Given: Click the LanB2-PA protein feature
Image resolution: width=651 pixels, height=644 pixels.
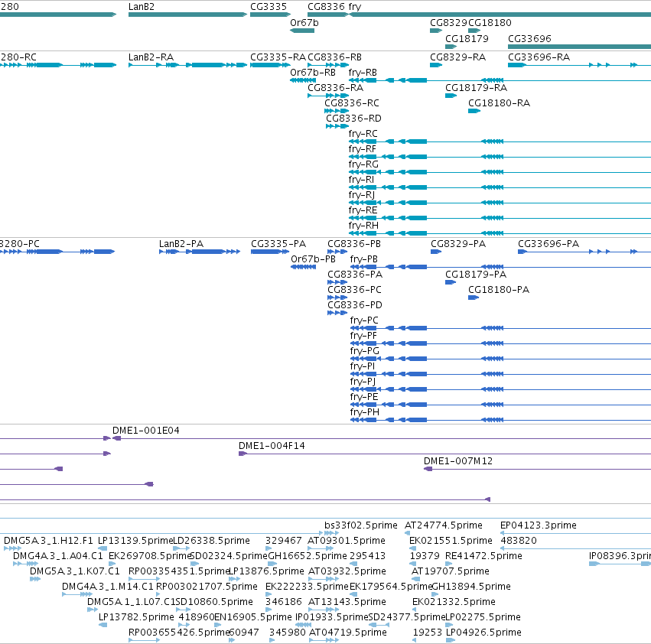Looking at the screenshot, I should tap(200, 252).
